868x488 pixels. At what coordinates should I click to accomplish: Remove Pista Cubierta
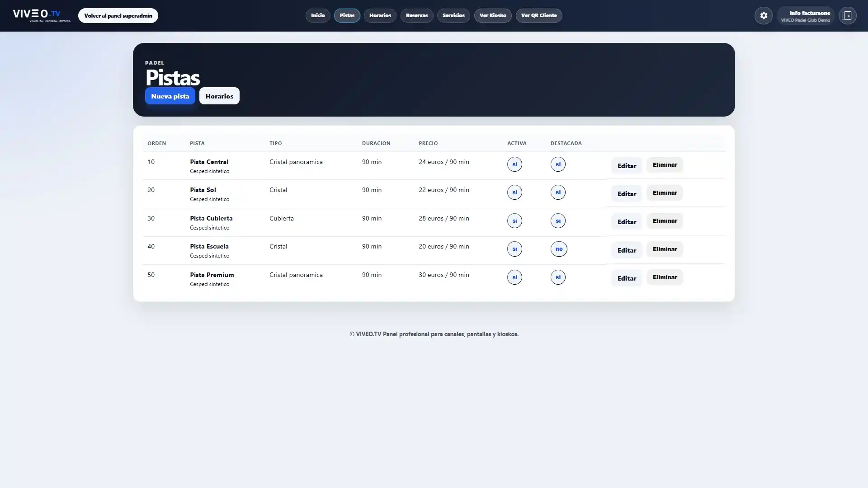point(665,221)
